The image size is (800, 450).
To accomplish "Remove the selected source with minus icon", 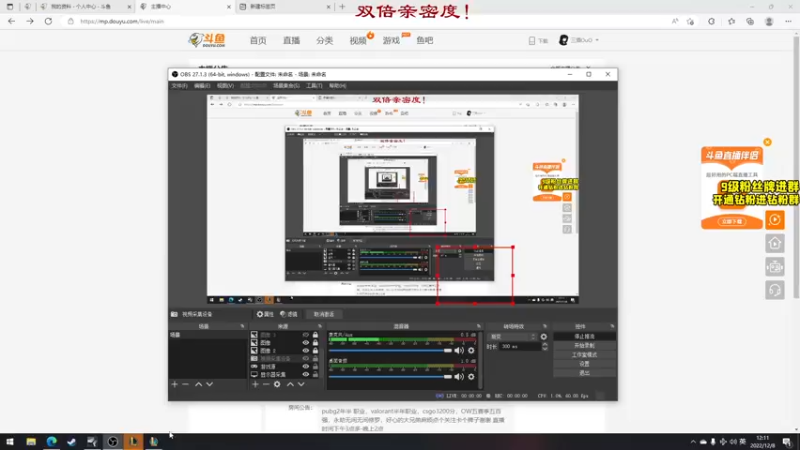I will pos(266,384).
